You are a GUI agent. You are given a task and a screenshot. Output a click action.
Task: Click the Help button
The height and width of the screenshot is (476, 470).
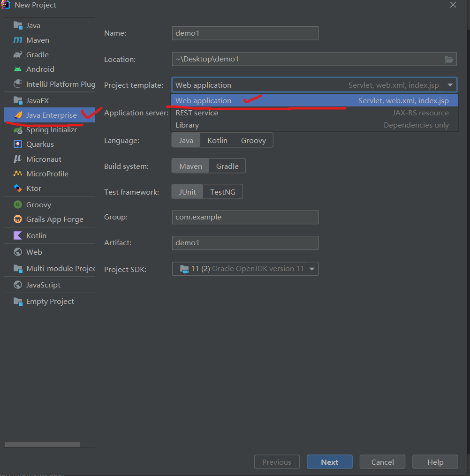pyautogui.click(x=435, y=462)
